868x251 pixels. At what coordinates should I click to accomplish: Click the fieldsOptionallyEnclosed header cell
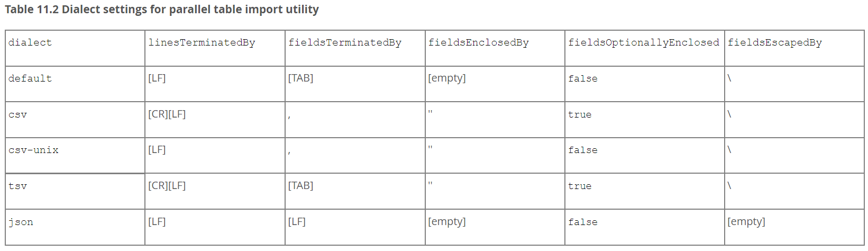coord(644,48)
